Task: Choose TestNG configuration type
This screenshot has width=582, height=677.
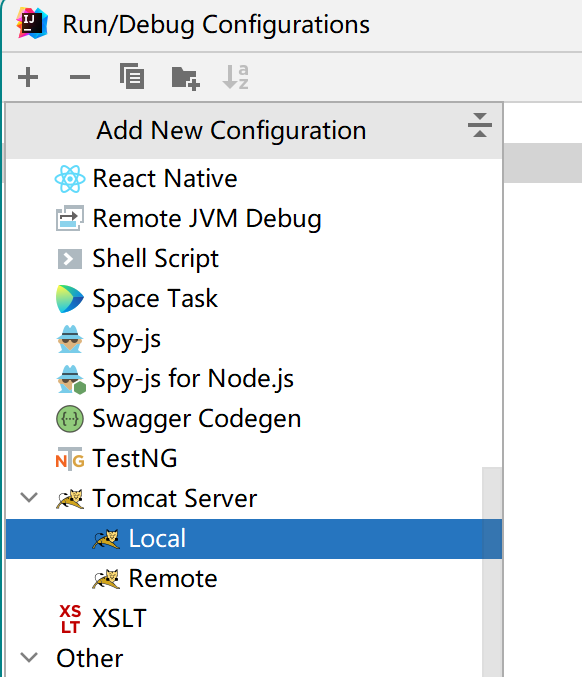Action: click(254, 459)
